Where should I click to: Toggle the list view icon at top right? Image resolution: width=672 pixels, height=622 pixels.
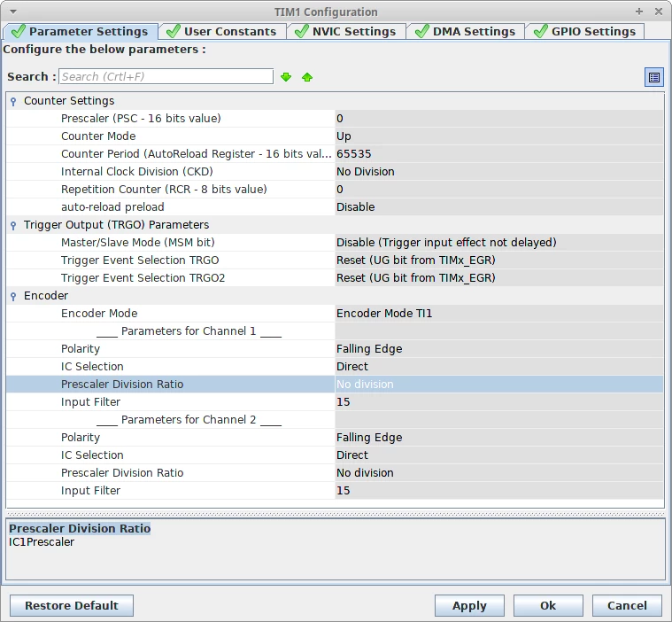pos(654,77)
